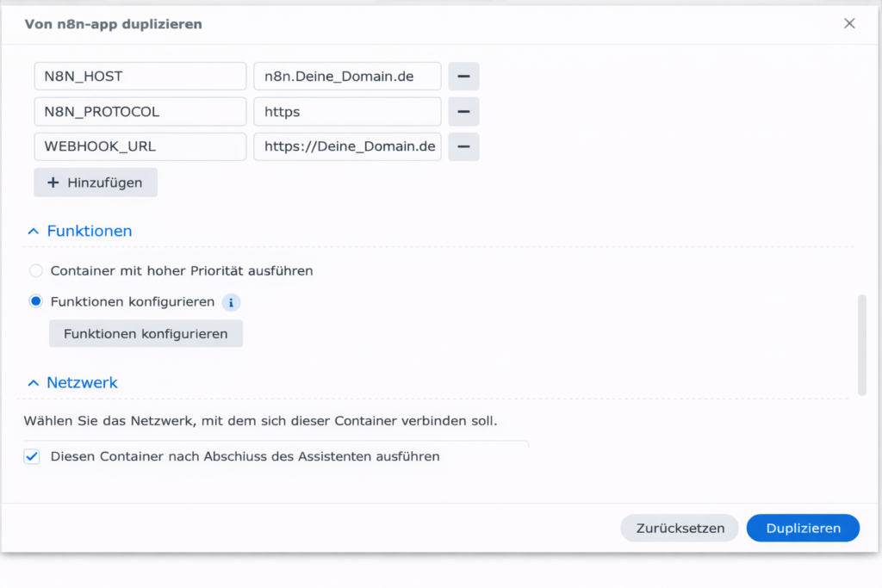Edit the https protocol value field
The width and height of the screenshot is (882, 588).
coord(347,112)
